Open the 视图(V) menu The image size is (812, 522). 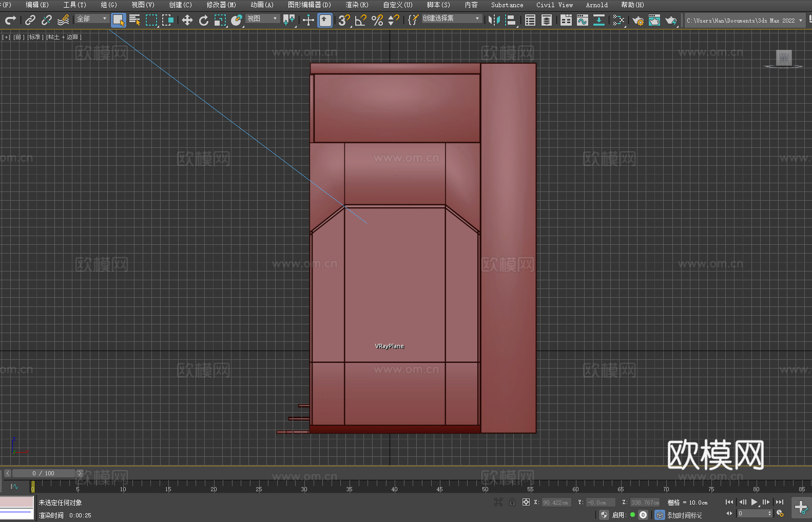(143, 5)
